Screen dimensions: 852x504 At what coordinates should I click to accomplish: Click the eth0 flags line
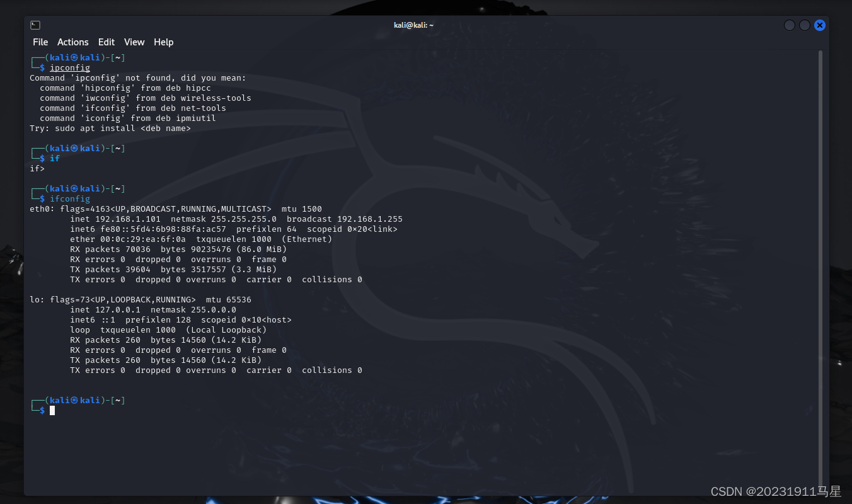176,209
